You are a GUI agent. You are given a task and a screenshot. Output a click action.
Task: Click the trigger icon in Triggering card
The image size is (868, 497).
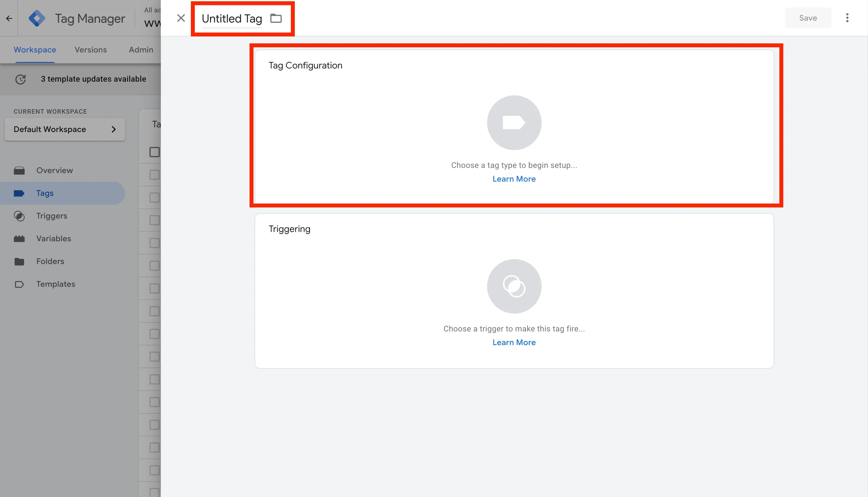514,286
